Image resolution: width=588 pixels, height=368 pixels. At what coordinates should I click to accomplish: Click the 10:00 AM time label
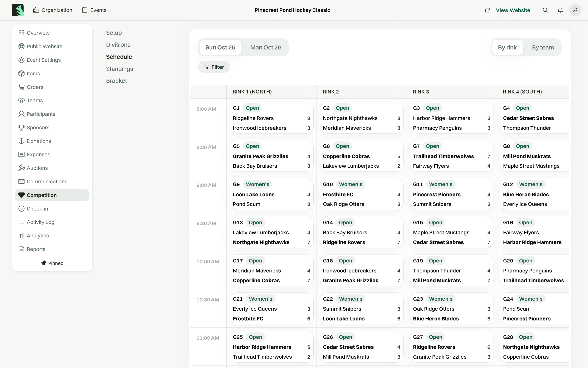coord(208,261)
